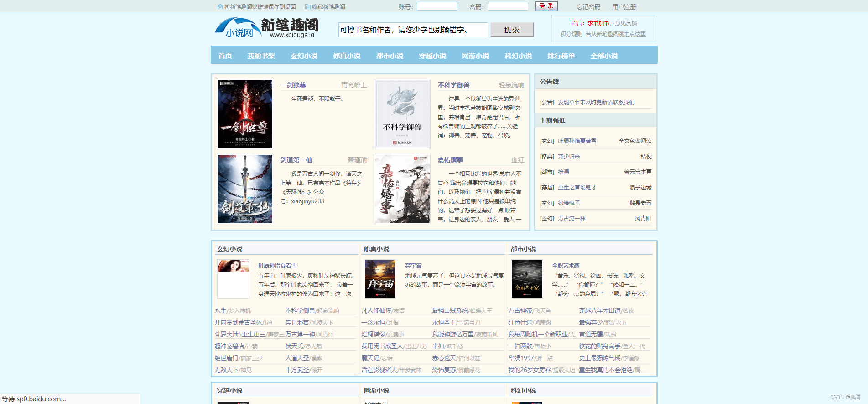Open 全部小说 in the navigation bar
Viewport: 868px width, 404px height.
coord(604,56)
